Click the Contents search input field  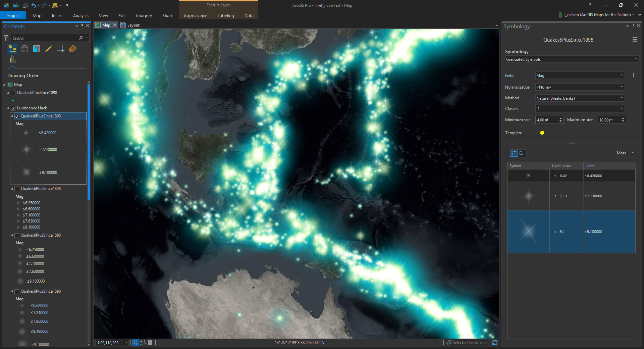pos(45,38)
